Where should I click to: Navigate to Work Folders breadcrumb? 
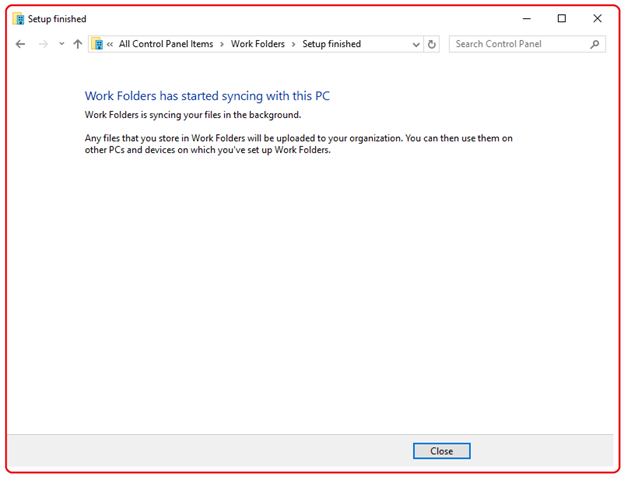point(258,44)
